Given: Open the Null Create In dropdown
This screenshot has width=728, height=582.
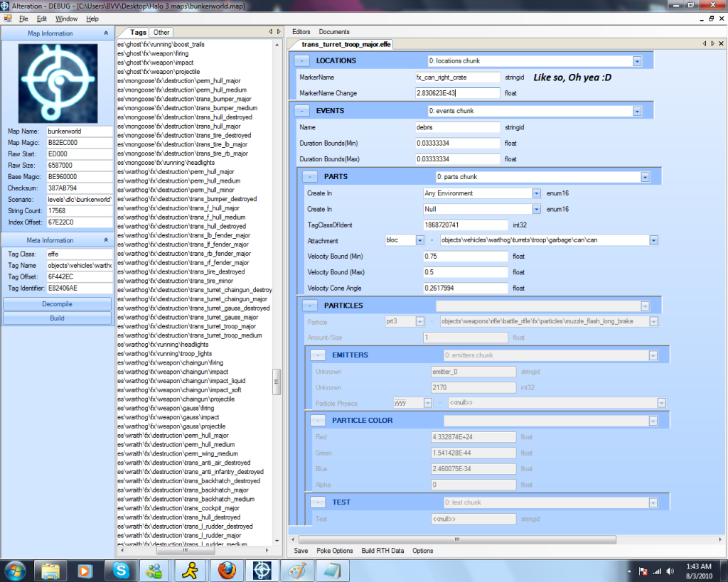Looking at the screenshot, I should (536, 210).
